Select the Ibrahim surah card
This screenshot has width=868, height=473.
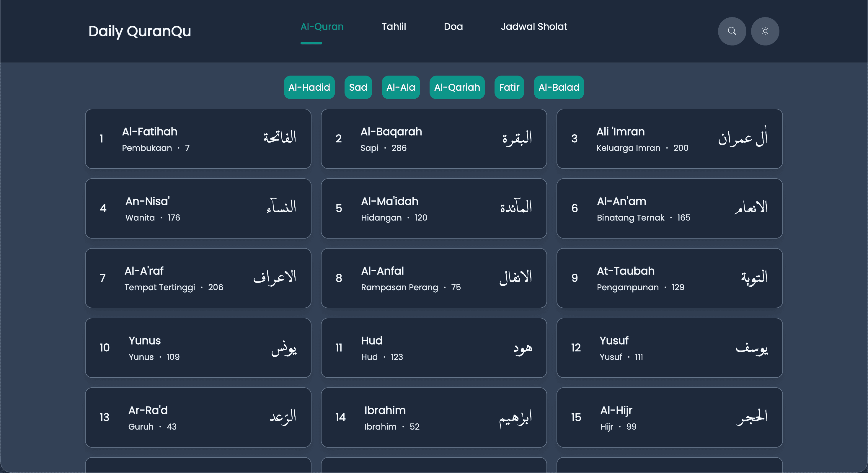click(434, 418)
